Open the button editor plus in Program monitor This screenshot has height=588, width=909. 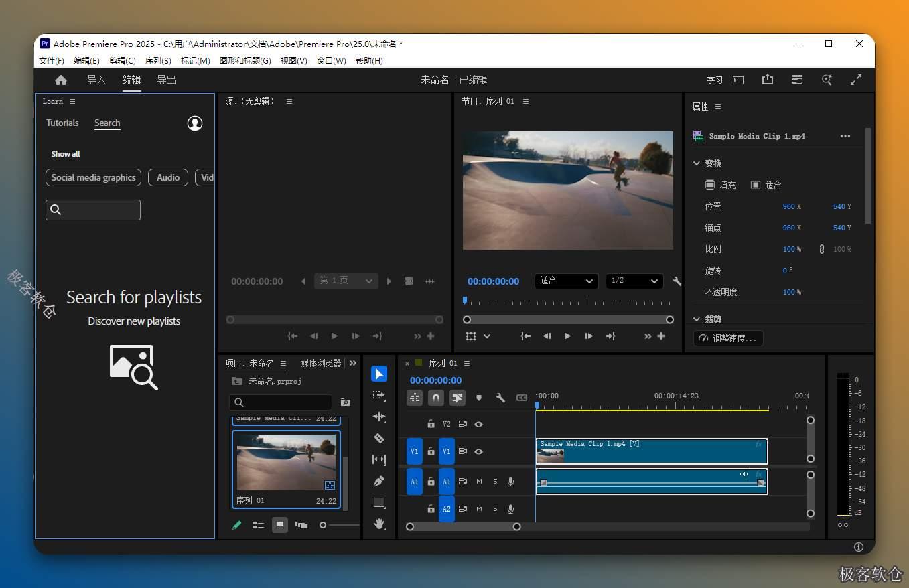tap(661, 336)
